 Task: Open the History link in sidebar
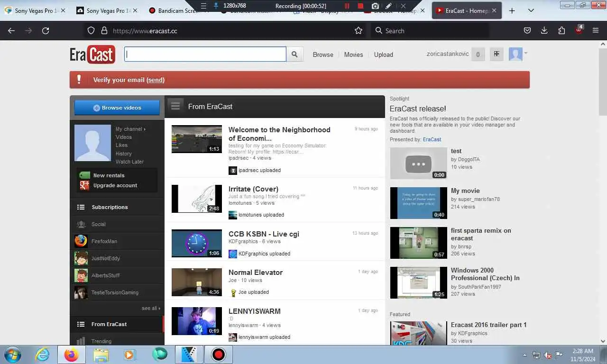(124, 154)
